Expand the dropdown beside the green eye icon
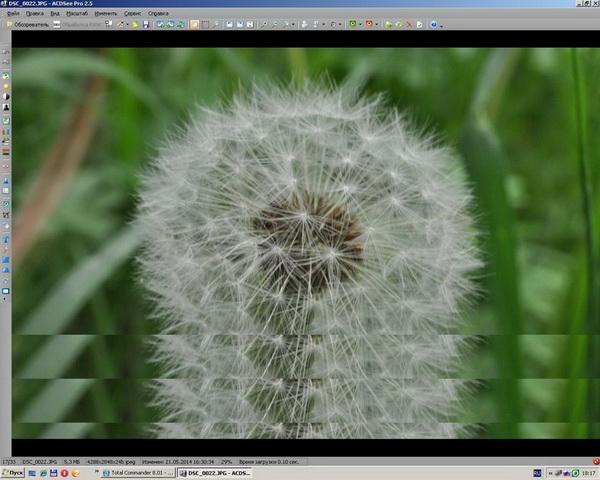600x480 pixels. (x=360, y=24)
